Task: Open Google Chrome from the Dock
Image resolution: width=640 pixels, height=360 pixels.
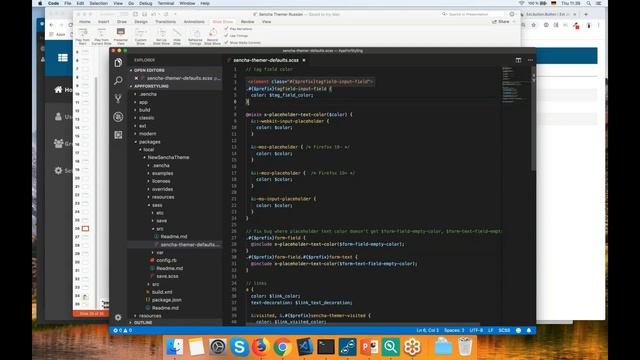Action: pyautogui.click(x=282, y=347)
